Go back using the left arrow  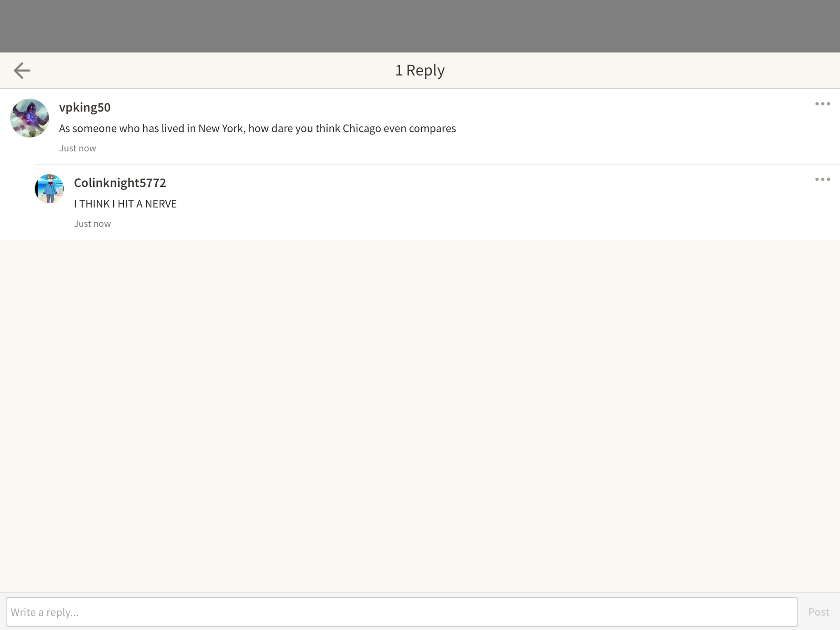coord(22,70)
